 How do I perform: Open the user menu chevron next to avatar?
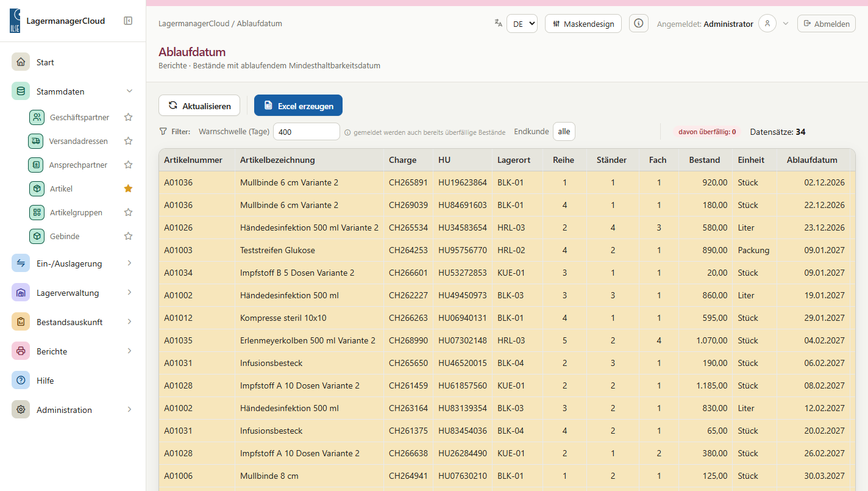point(786,23)
